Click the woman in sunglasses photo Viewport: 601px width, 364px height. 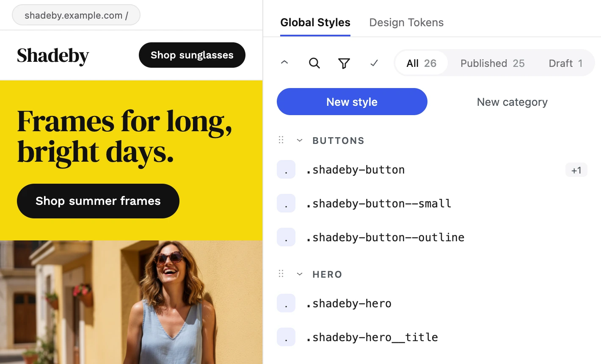point(131,302)
